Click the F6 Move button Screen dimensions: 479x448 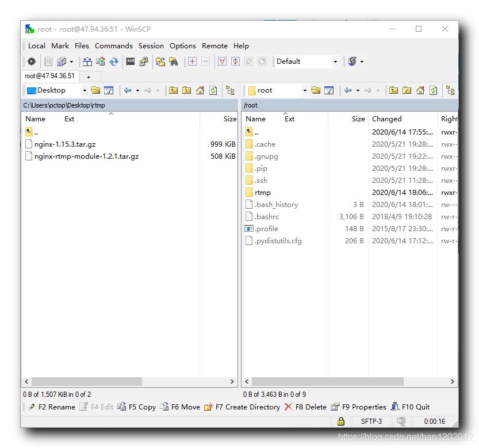tap(180, 407)
